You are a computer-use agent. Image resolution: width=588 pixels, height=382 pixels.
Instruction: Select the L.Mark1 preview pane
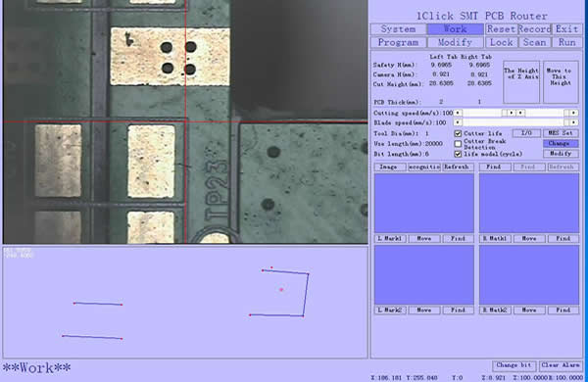tap(424, 203)
